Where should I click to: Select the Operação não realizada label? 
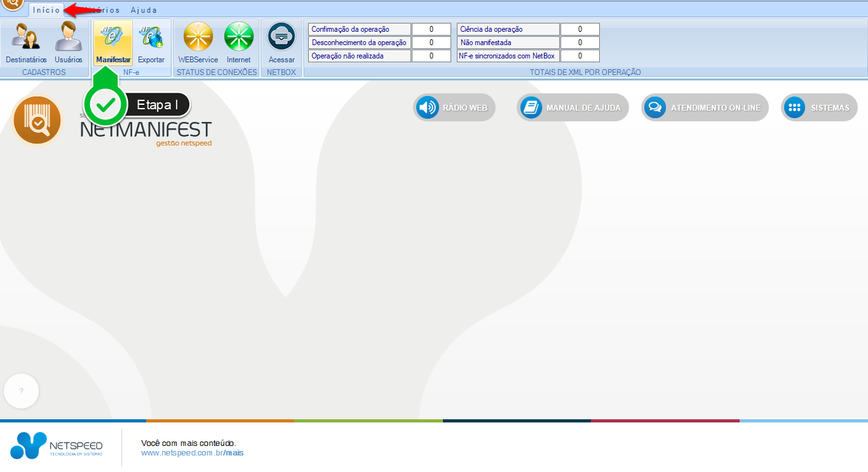click(x=360, y=56)
